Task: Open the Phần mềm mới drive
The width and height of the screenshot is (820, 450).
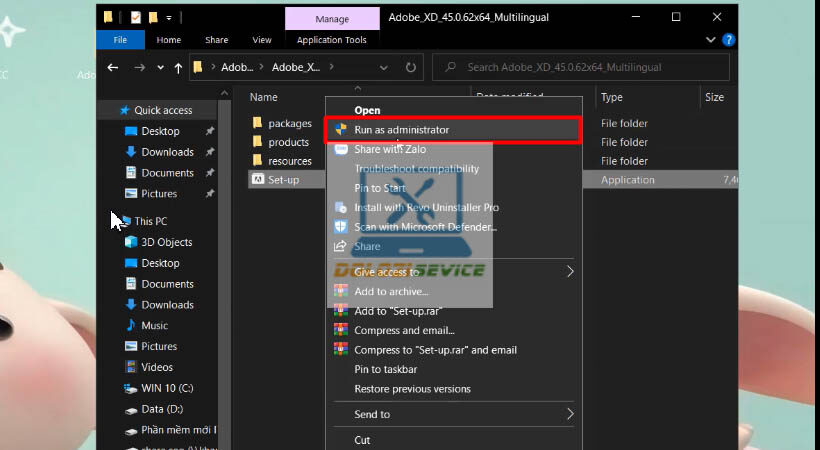Action: click(x=178, y=430)
